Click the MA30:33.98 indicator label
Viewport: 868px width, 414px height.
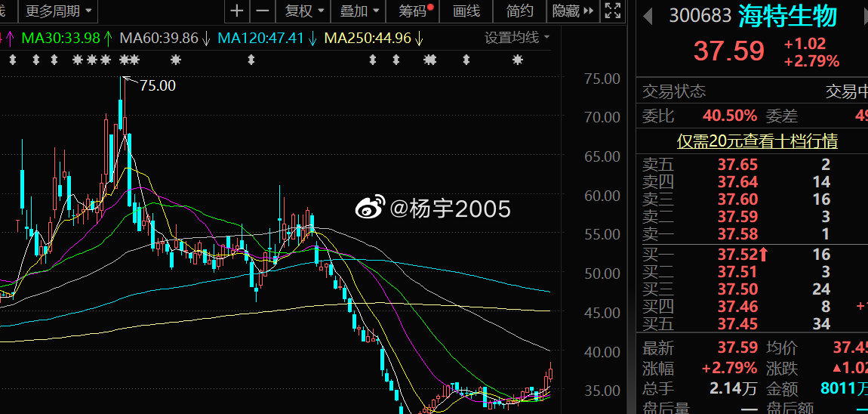click(x=66, y=39)
